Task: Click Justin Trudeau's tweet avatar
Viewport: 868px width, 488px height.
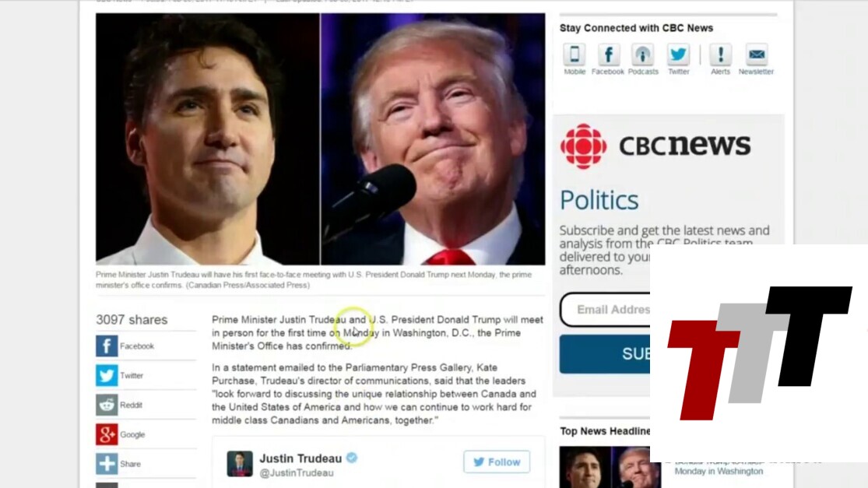Action: [x=240, y=464]
